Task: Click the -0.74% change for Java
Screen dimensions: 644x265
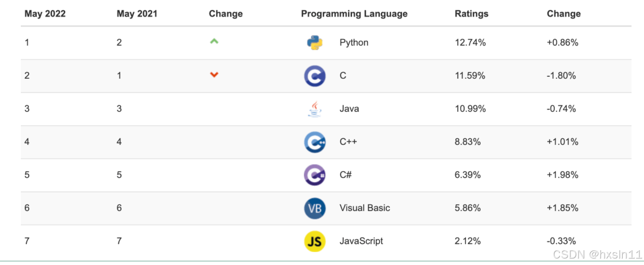Action: 562,109
